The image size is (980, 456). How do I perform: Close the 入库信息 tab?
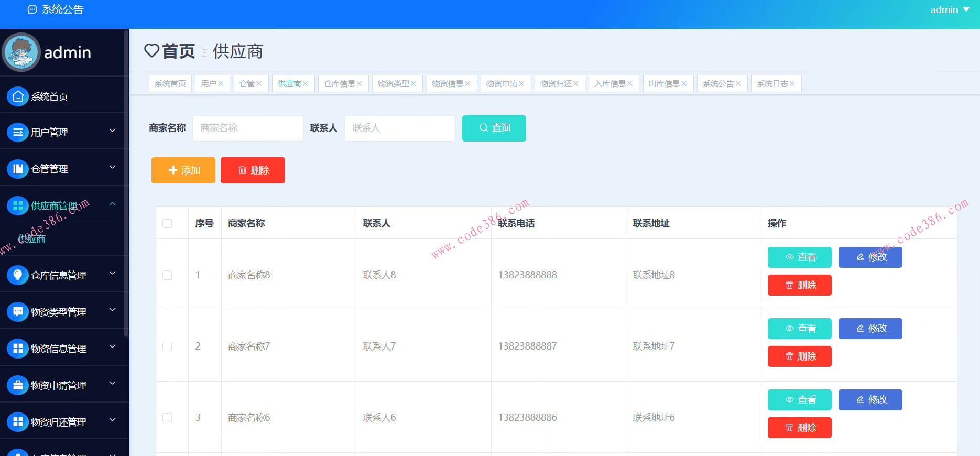[x=630, y=84]
